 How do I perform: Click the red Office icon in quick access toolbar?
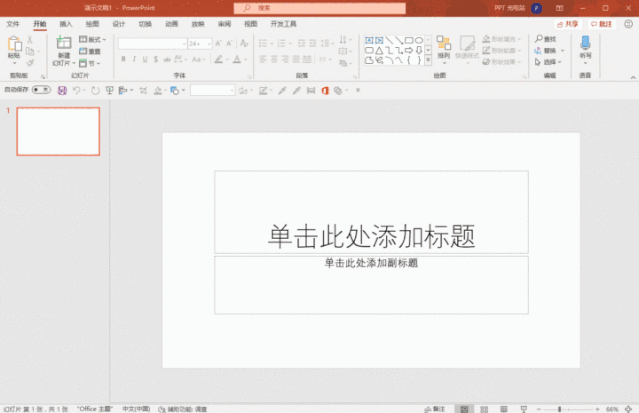[x=325, y=90]
